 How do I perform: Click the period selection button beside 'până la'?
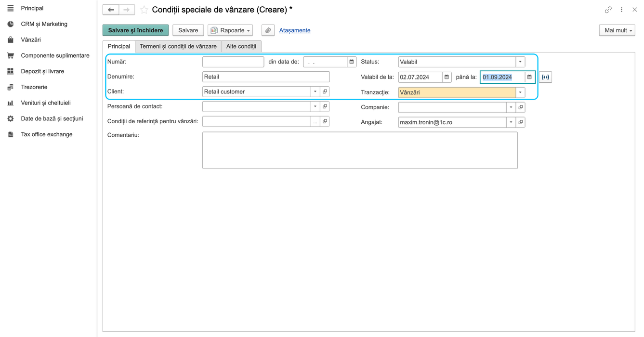click(545, 77)
